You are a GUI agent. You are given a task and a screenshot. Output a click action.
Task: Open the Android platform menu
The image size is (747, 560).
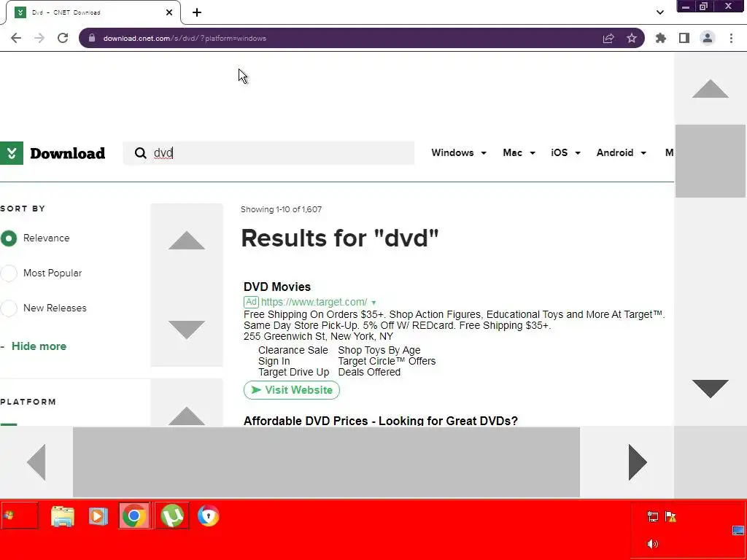(x=622, y=153)
